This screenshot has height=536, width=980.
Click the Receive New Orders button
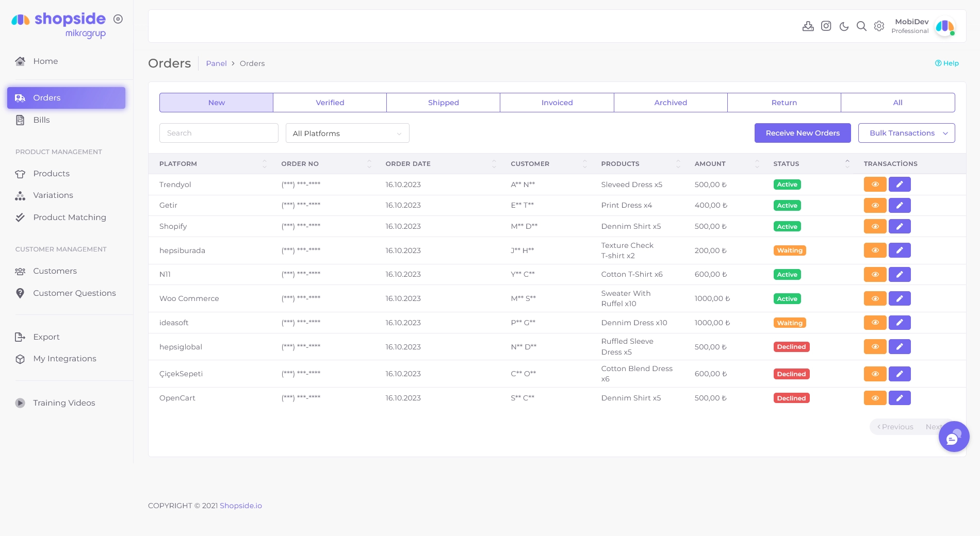(x=803, y=133)
